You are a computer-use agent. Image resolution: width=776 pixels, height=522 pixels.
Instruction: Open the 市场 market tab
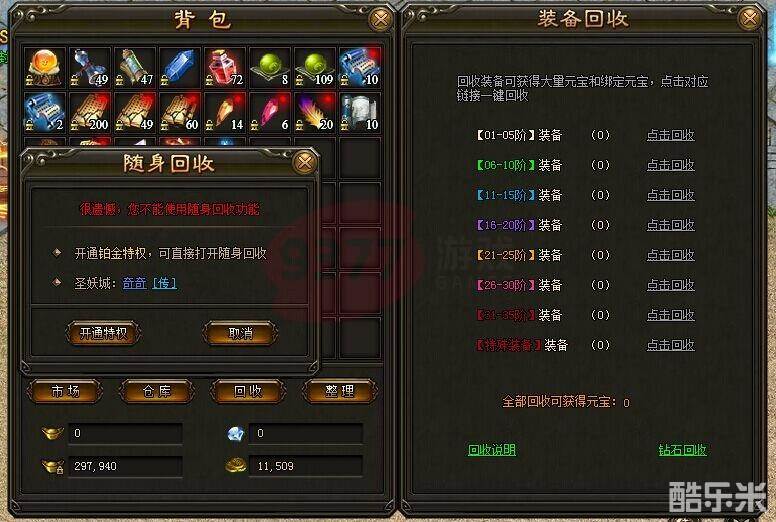tap(65, 391)
